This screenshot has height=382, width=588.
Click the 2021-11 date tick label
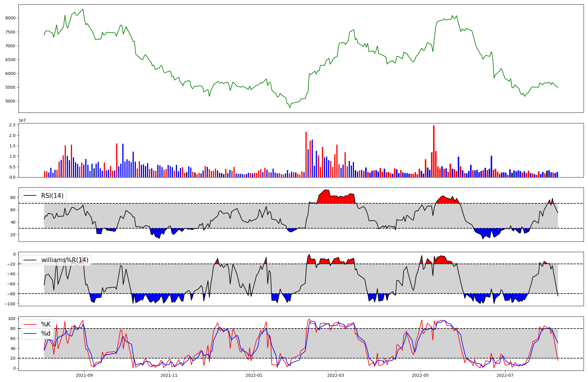tap(169, 375)
